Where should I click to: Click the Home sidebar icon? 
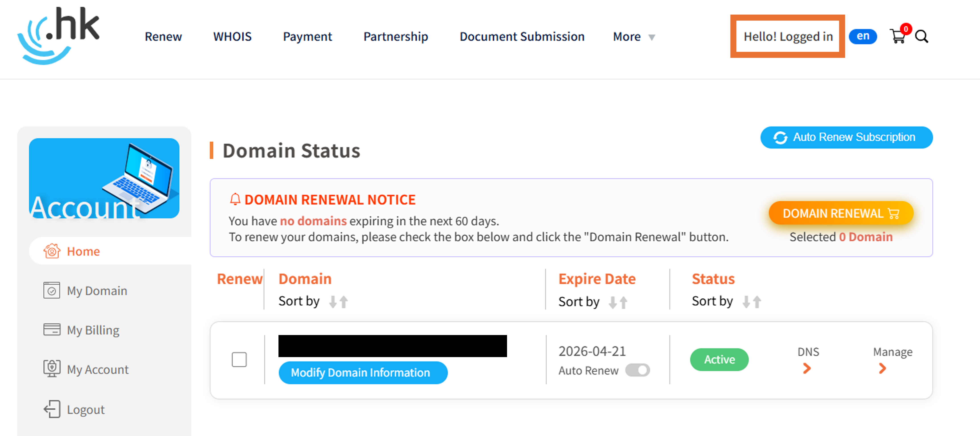52,251
